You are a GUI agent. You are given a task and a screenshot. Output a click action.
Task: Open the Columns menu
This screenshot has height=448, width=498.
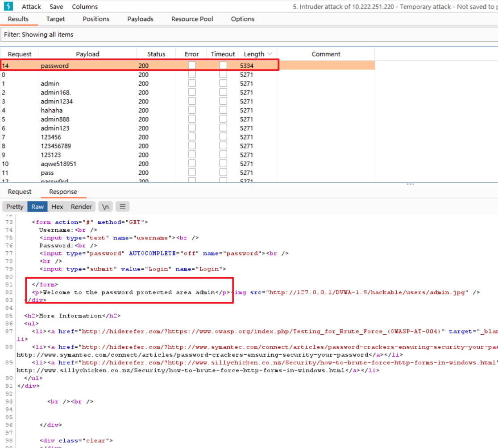(x=85, y=7)
